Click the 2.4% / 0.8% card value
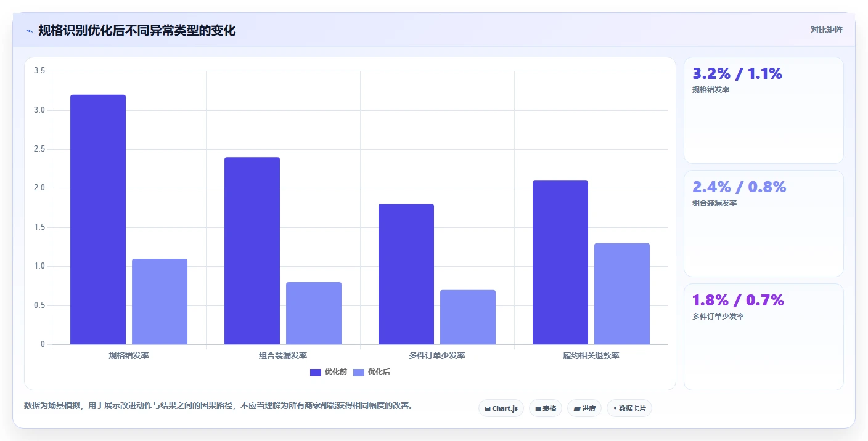 coord(739,187)
